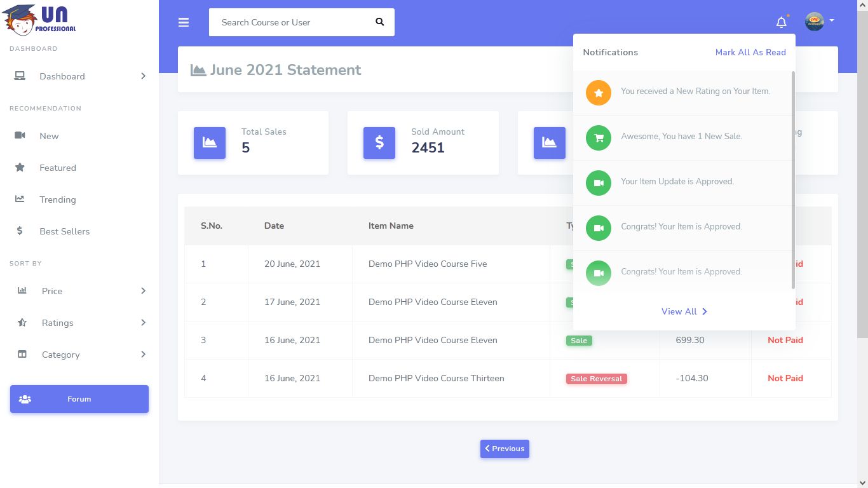868x488 pixels.
Task: Expand the Dashboard submenu chevron
Action: (x=143, y=76)
